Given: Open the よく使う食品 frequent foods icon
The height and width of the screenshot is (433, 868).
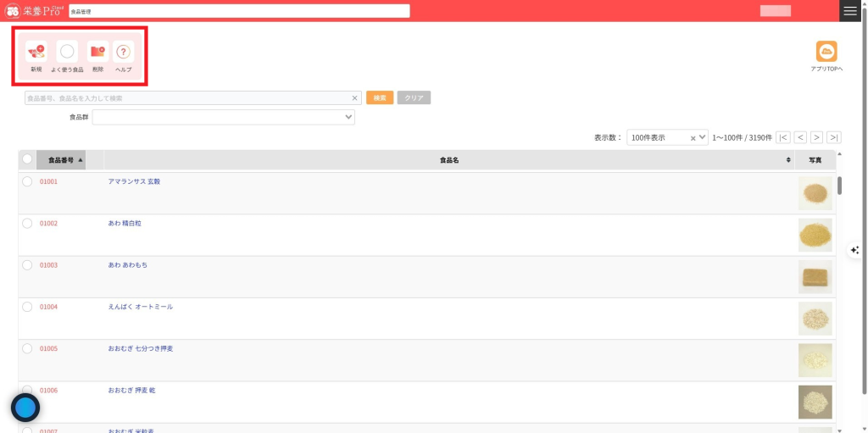Looking at the screenshot, I should pos(67,53).
